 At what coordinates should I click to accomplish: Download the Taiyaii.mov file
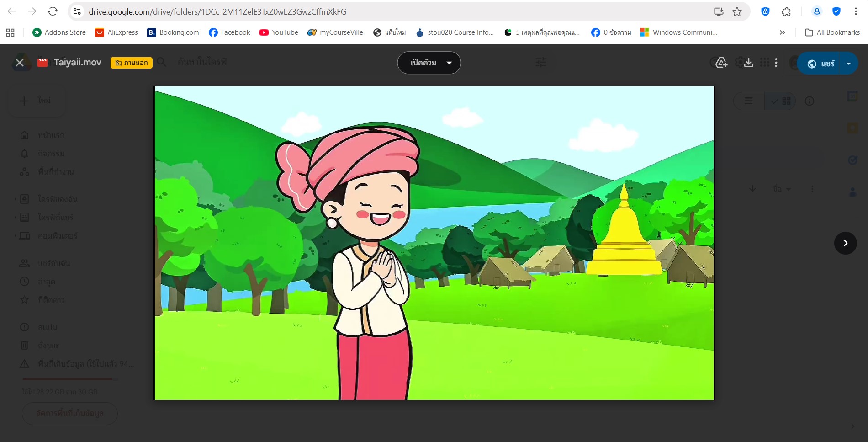point(748,63)
